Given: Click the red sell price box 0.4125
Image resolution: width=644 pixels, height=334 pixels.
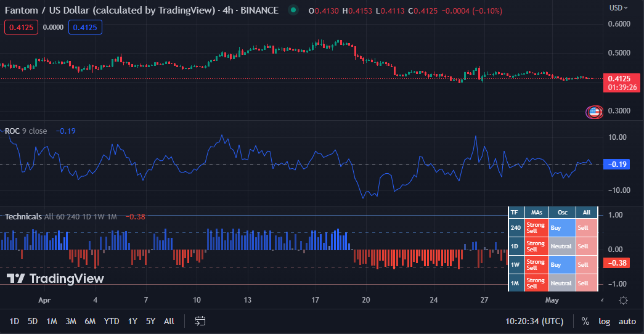Looking at the screenshot, I should (20, 27).
